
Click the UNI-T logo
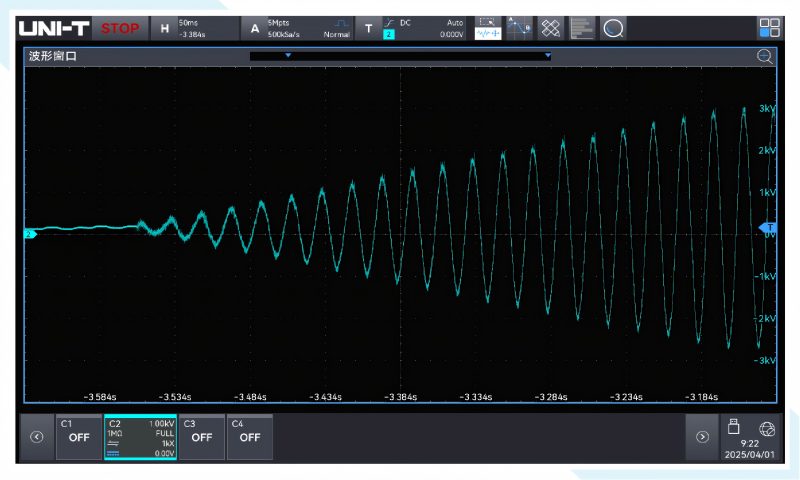tap(54, 28)
